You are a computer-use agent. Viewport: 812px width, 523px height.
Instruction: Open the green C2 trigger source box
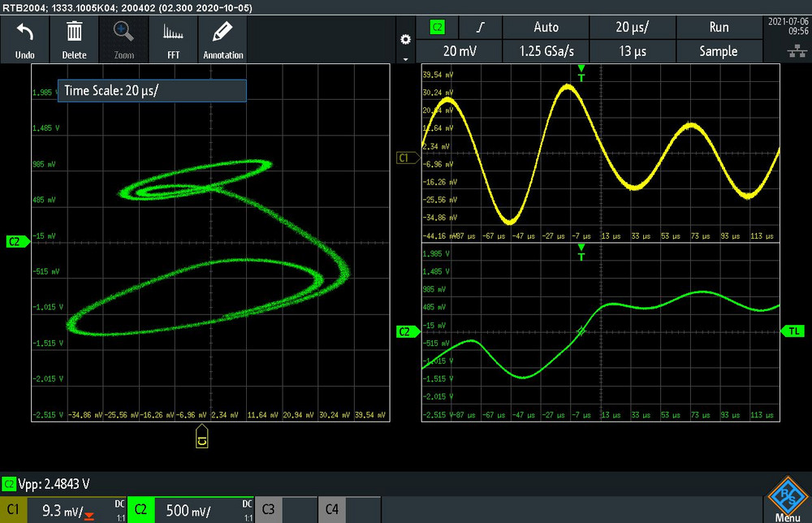click(438, 27)
